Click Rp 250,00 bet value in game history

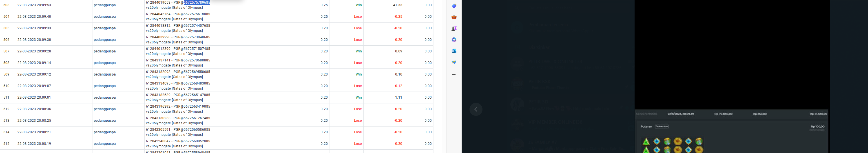point(759,114)
